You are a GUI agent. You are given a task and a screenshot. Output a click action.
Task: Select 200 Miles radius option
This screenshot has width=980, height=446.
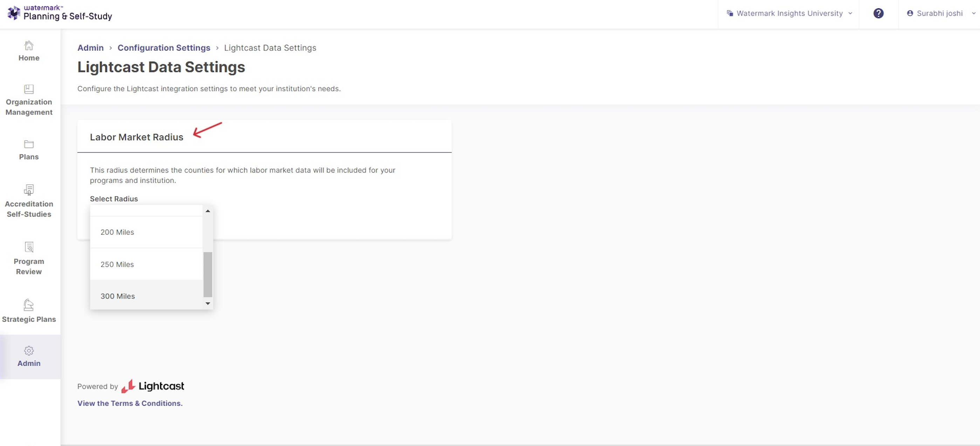click(146, 232)
